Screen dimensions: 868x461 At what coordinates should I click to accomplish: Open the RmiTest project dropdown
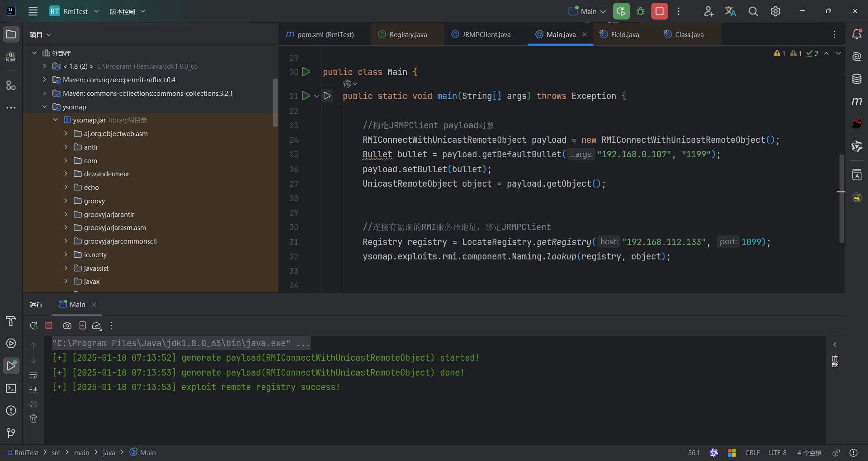(74, 11)
